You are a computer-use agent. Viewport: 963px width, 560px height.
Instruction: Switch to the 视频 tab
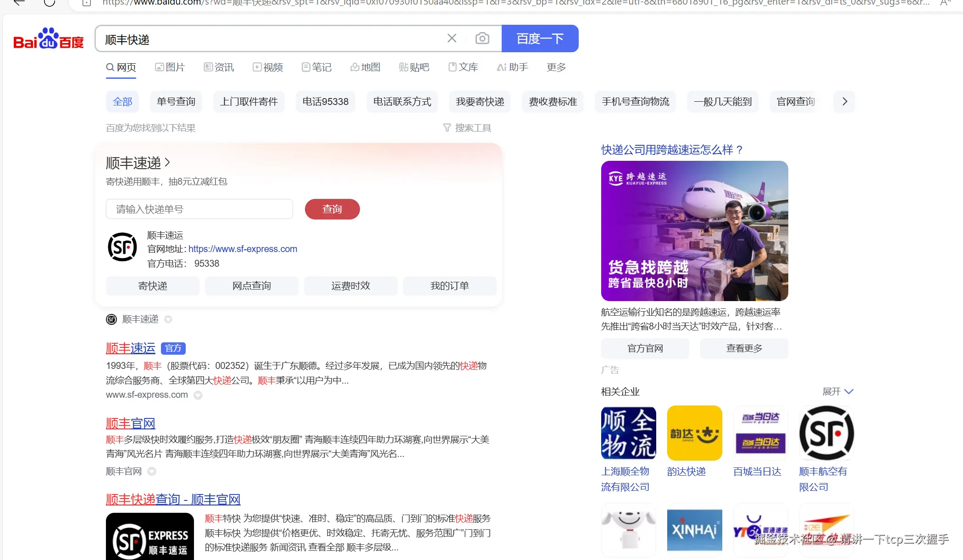coord(268,67)
